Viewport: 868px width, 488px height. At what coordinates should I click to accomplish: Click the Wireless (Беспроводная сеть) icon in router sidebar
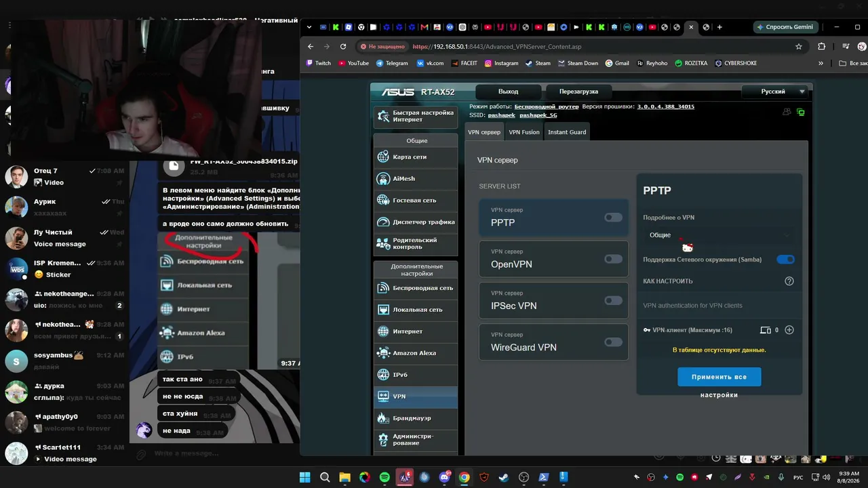382,288
